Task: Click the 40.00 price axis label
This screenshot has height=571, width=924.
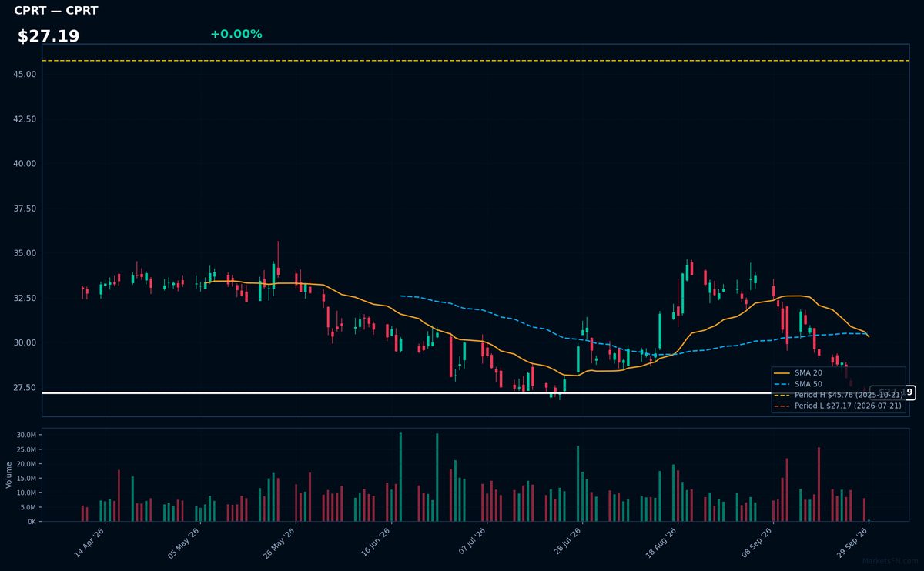Action: [x=25, y=164]
